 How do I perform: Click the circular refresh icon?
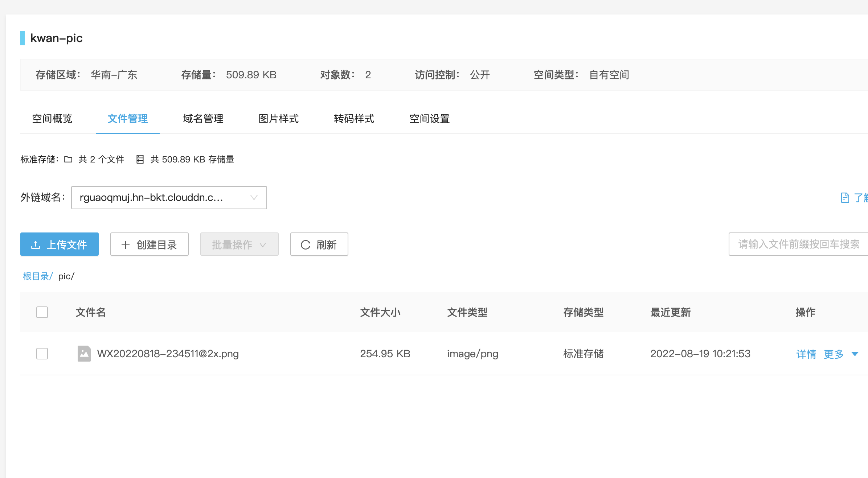[x=306, y=245]
